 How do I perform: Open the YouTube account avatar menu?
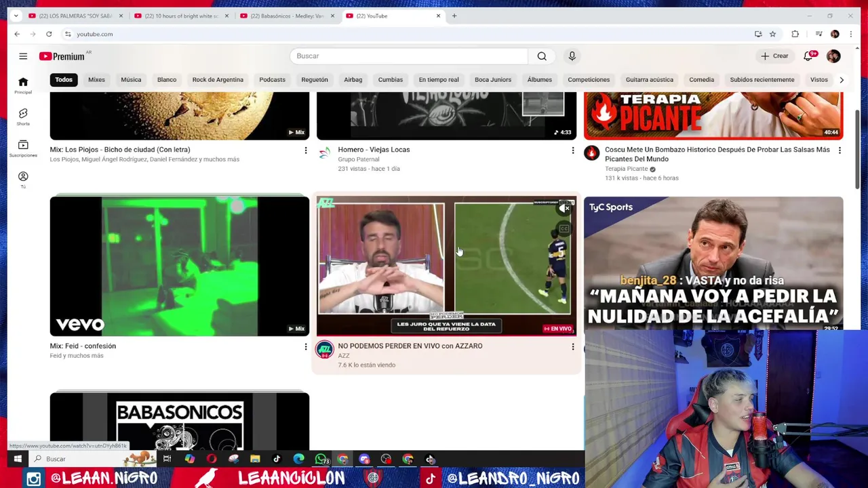pos(833,56)
